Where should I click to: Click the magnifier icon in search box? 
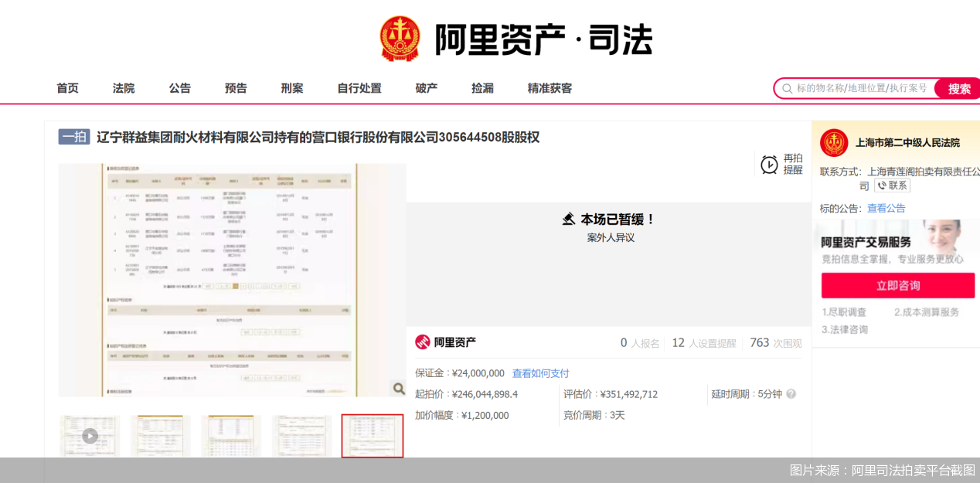pyautogui.click(x=787, y=89)
